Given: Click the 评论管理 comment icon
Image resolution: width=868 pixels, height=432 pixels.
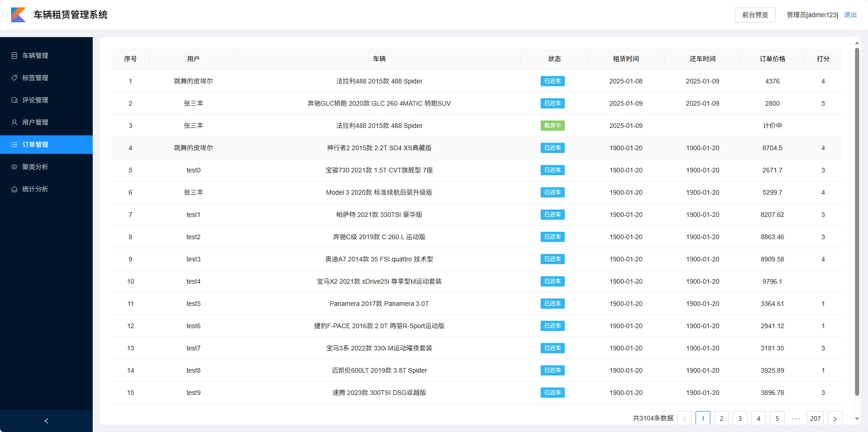Looking at the screenshot, I should (14, 100).
